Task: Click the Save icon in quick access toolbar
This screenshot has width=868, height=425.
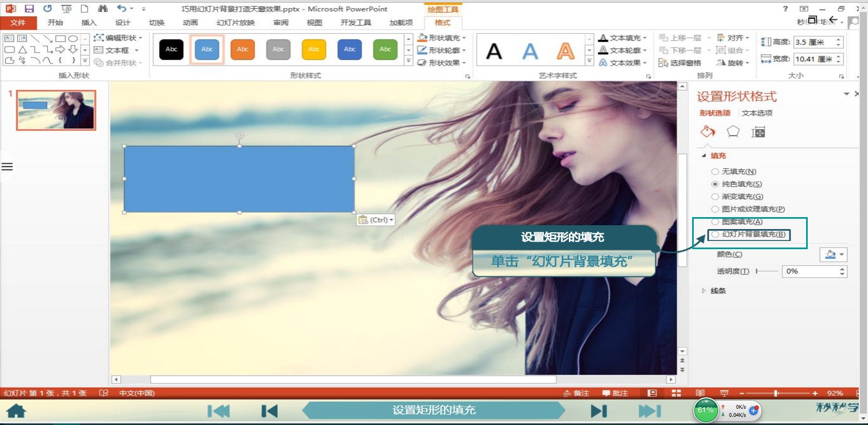Action: click(x=29, y=9)
